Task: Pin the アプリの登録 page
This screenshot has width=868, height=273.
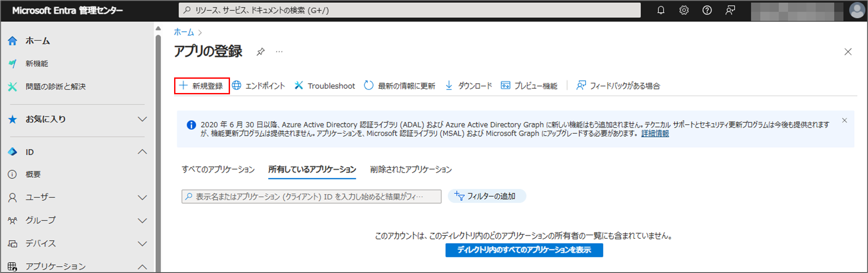Action: [260, 52]
